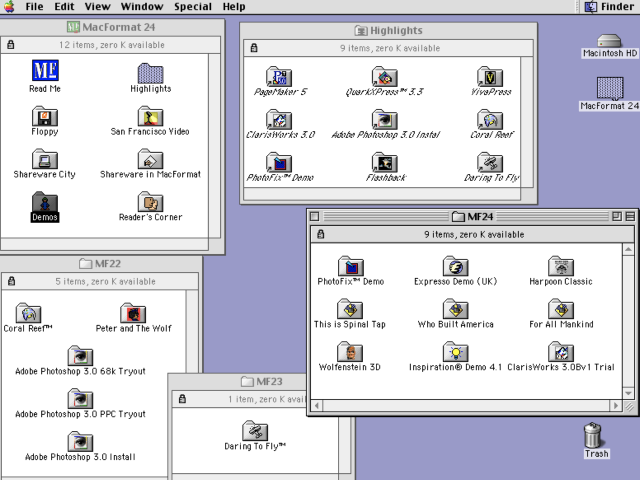Image resolution: width=640 pixels, height=480 pixels.
Task: Click the MF22 window title bar
Action: (100, 264)
